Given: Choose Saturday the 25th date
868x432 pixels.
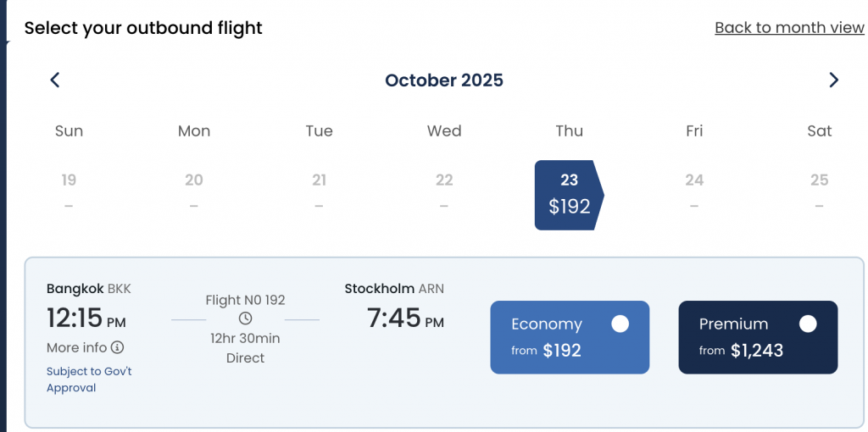Looking at the screenshot, I should (x=820, y=192).
